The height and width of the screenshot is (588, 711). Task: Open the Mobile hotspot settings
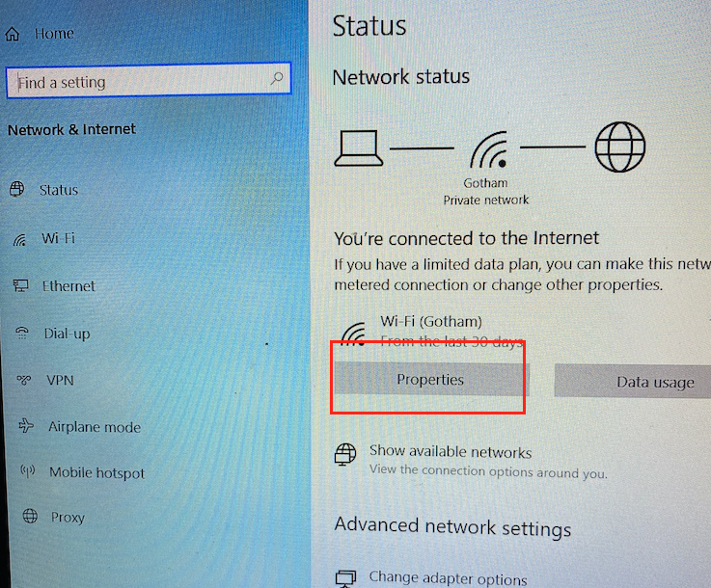[x=96, y=472]
